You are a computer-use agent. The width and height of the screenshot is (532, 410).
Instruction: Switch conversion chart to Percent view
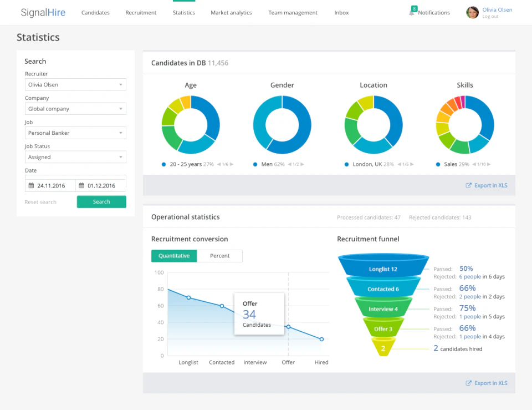pyautogui.click(x=219, y=256)
